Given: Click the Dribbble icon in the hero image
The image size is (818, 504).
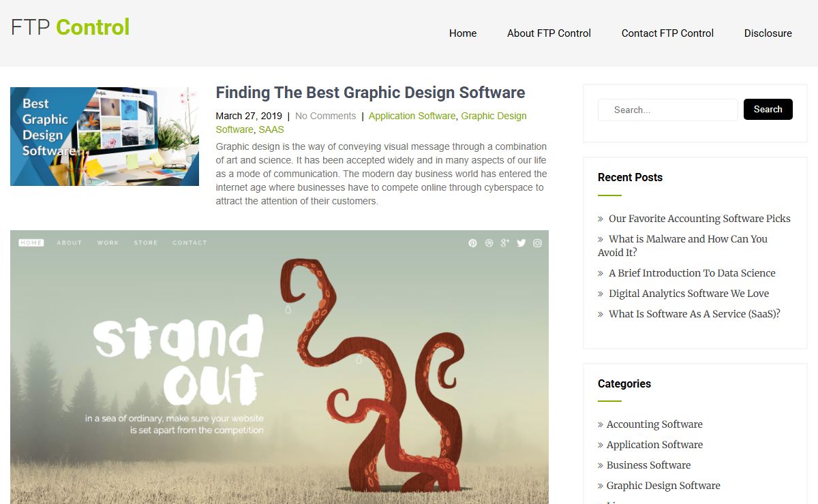Looking at the screenshot, I should tap(489, 243).
